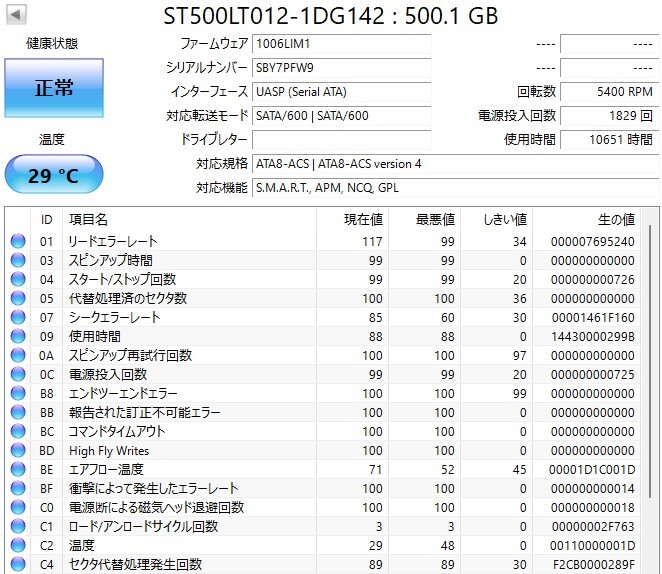Click the empty drive letter field

pyautogui.click(x=342, y=140)
